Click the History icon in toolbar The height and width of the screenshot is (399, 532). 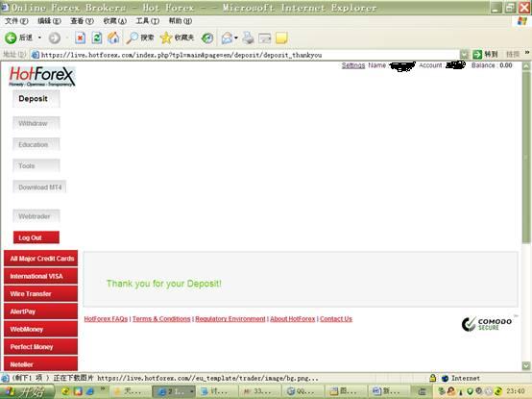(x=207, y=38)
